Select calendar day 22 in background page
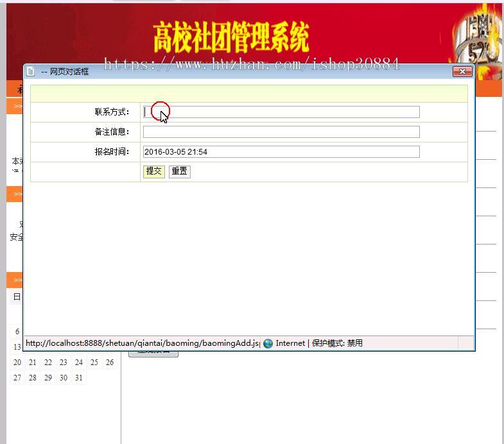Viewport: 504px width, 444px height. pyautogui.click(x=48, y=363)
